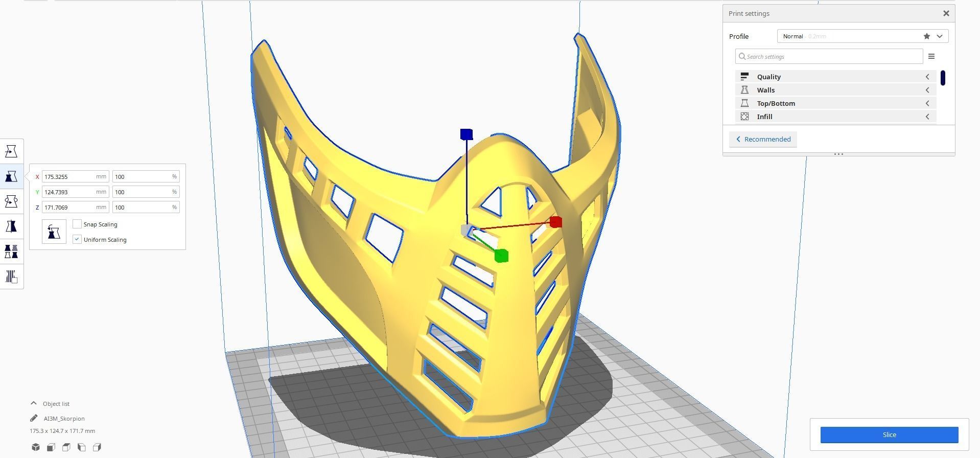The image size is (980, 458).
Task: Switch to right side view icon
Action: tap(97, 447)
